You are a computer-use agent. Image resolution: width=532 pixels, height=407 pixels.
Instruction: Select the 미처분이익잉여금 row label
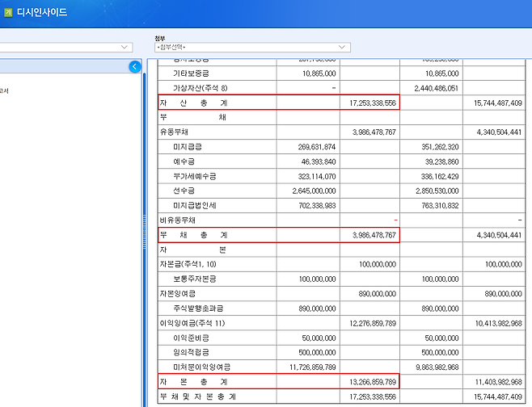pos(201,367)
